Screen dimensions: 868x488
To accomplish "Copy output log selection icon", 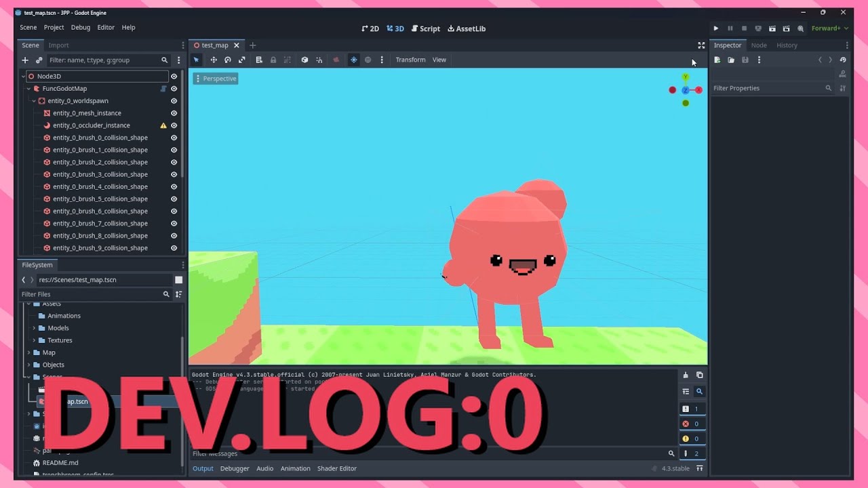I will click(700, 375).
